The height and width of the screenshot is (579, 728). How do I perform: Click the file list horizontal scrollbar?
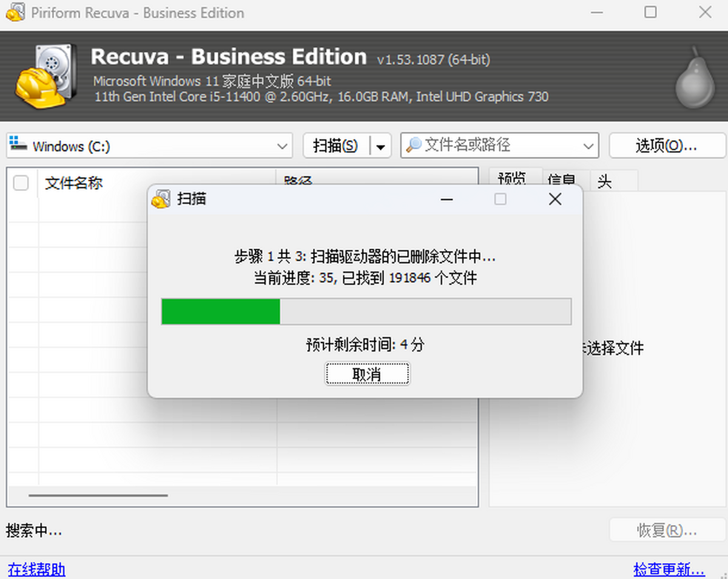click(98, 495)
